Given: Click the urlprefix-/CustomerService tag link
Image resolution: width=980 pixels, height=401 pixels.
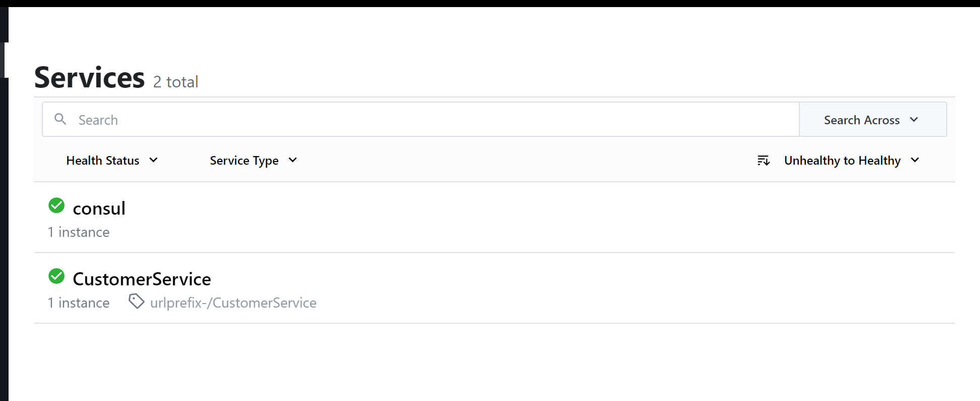Looking at the screenshot, I should click(x=233, y=302).
